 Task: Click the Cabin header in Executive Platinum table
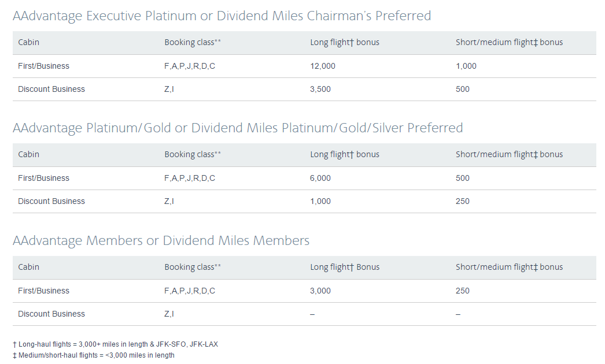[29, 42]
